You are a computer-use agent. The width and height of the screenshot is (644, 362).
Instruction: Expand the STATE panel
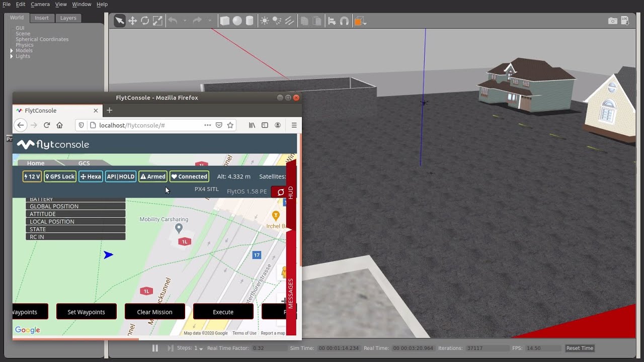click(75, 229)
